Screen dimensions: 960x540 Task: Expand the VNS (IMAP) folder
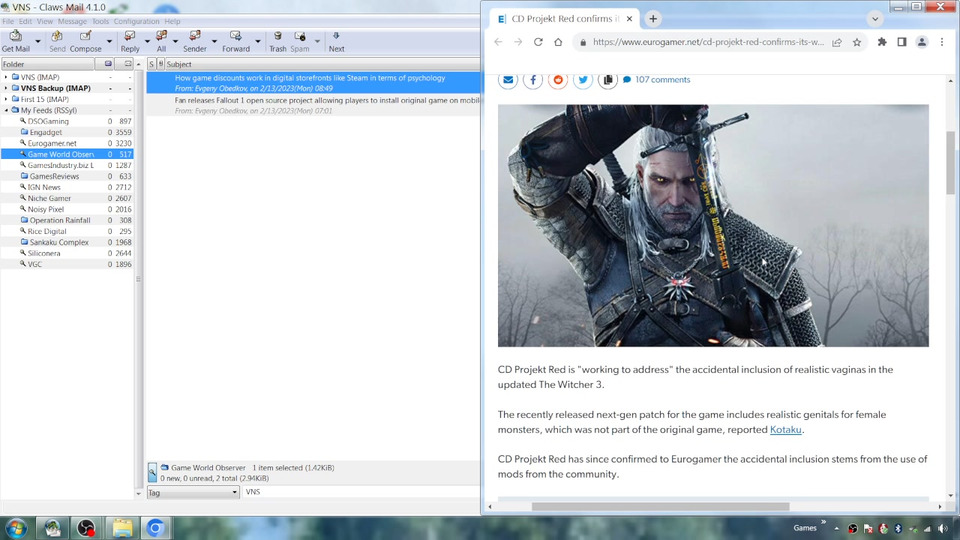click(x=6, y=77)
